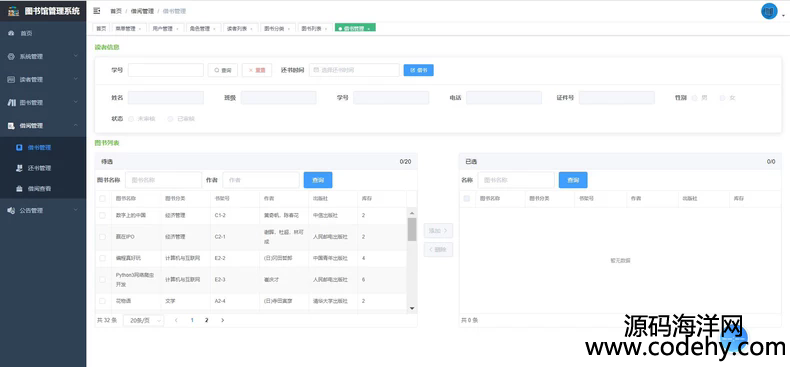Click the 中国青年出版社 publisher cell
The width and height of the screenshot is (790, 367).
331,258
